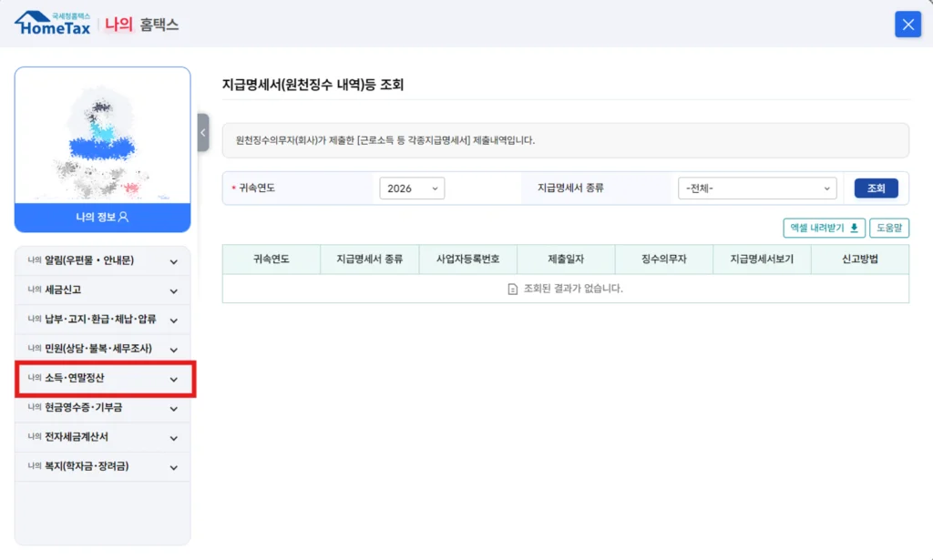Open the 지급명세서 종류 -전체- dropdown
The image size is (933, 560).
(x=757, y=188)
